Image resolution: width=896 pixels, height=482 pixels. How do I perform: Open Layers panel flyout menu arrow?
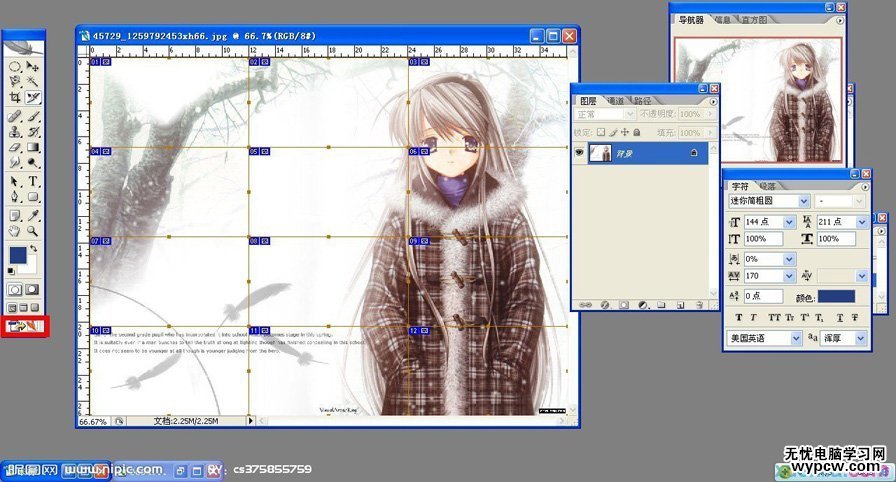coord(713,101)
